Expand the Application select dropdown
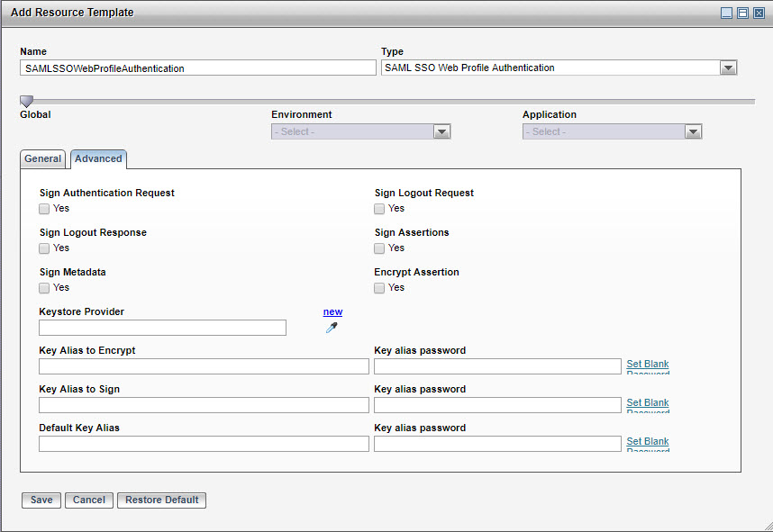Screen dimensions: 773x532 [x=693, y=132]
